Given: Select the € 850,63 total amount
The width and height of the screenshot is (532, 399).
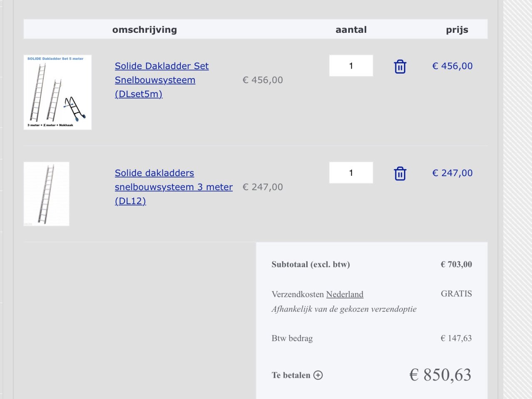Looking at the screenshot, I should point(441,375).
